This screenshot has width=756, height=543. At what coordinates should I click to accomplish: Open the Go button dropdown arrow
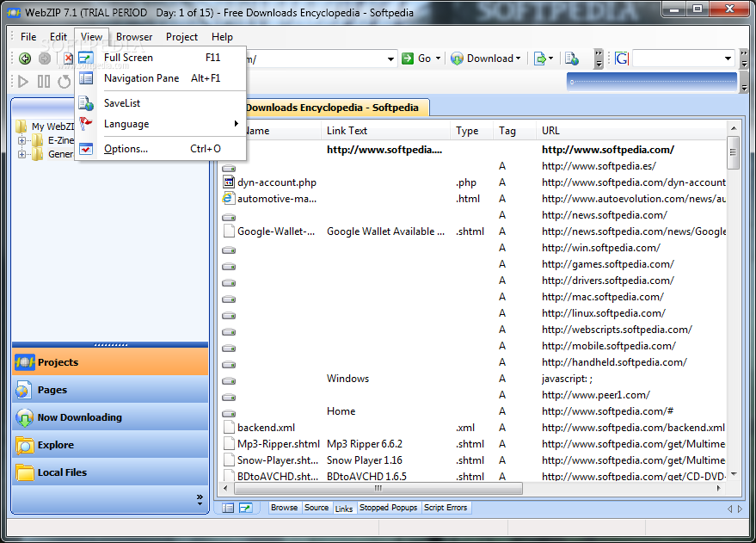pos(438,59)
